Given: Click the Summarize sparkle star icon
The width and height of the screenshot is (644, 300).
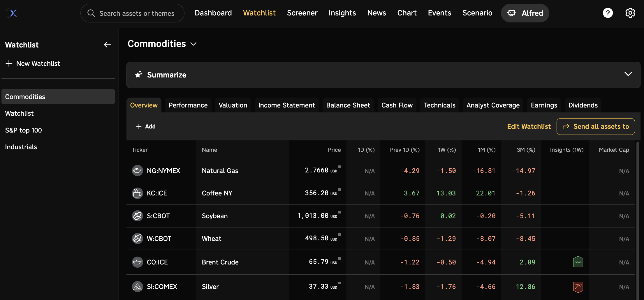Looking at the screenshot, I should (139, 75).
